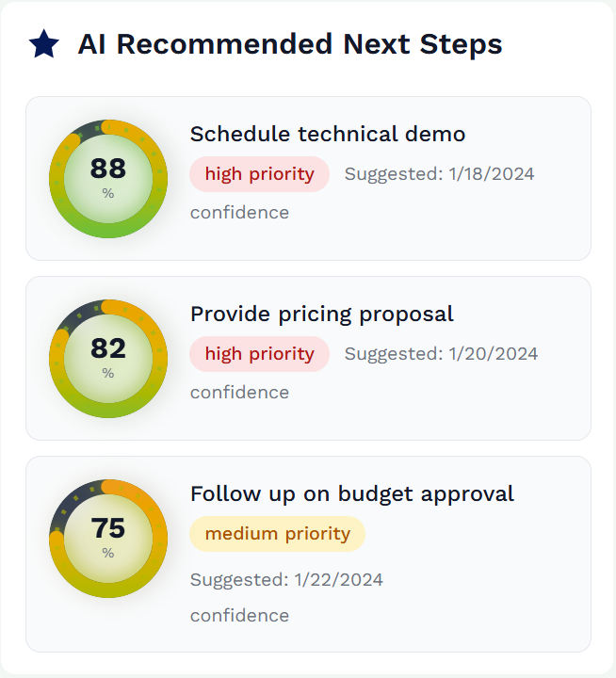Click the 88% confidence gauge

coord(108,179)
